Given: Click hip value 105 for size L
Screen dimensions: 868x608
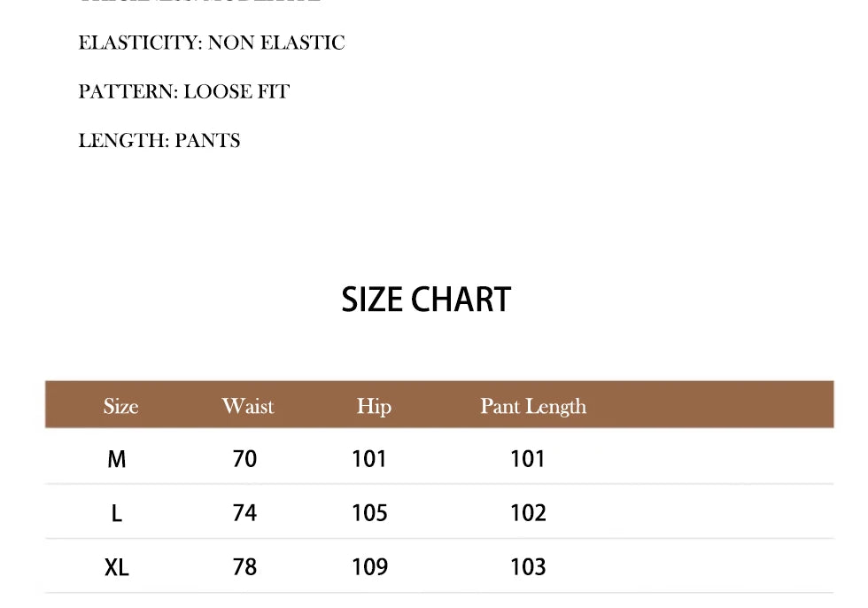Looking at the screenshot, I should coord(369,513).
